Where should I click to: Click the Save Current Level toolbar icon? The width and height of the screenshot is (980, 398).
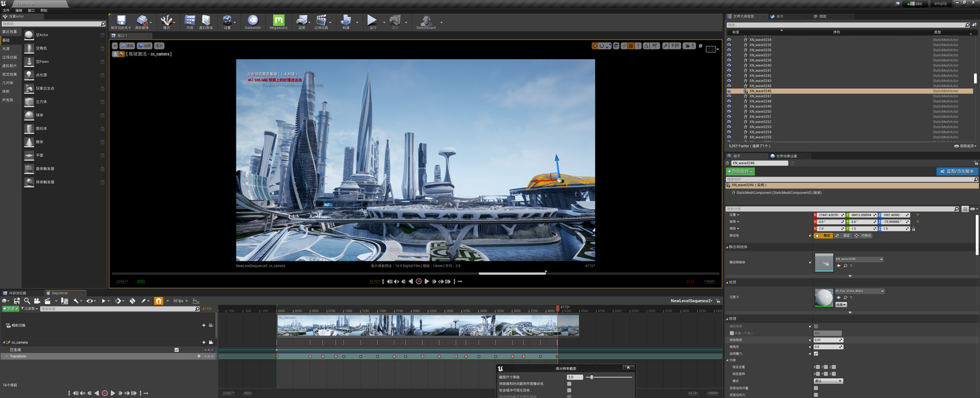tap(121, 21)
